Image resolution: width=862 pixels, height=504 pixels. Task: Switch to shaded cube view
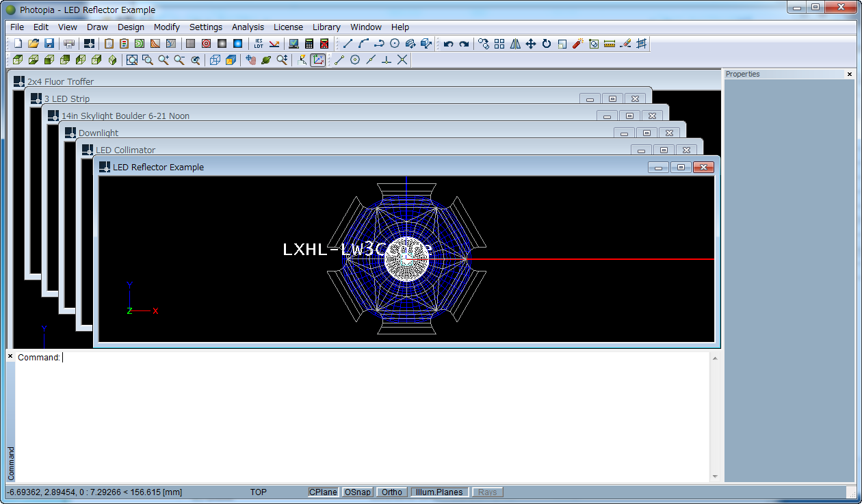point(231,60)
